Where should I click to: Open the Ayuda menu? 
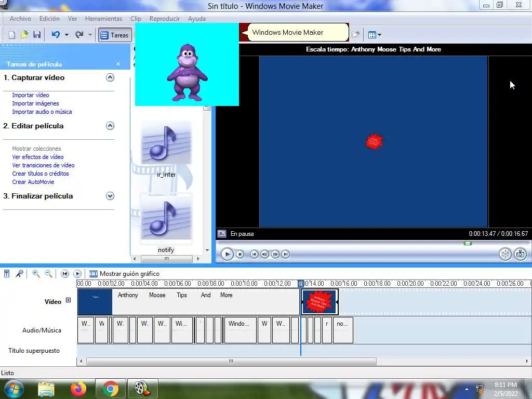[x=197, y=19]
